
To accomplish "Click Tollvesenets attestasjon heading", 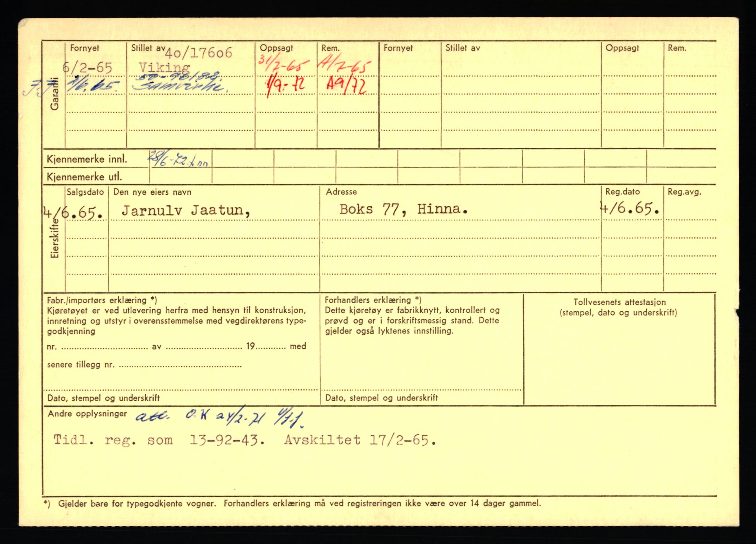I will (x=619, y=302).
